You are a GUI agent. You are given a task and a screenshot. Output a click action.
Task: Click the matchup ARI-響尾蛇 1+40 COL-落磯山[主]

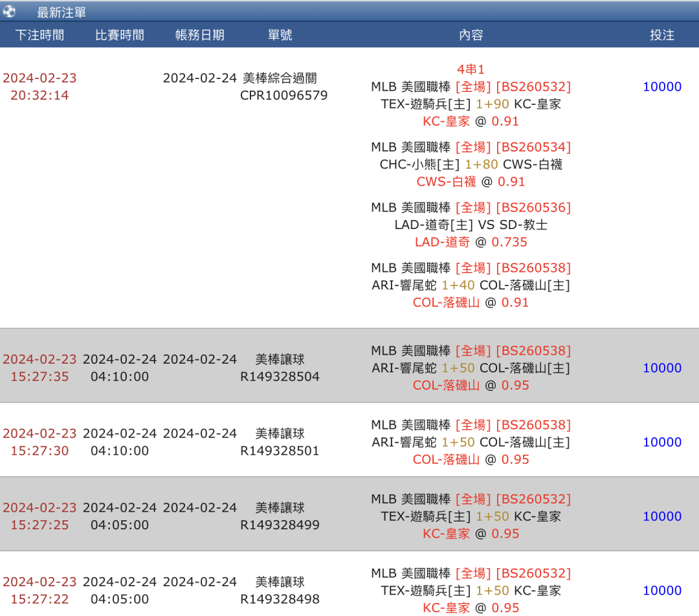[471, 285]
